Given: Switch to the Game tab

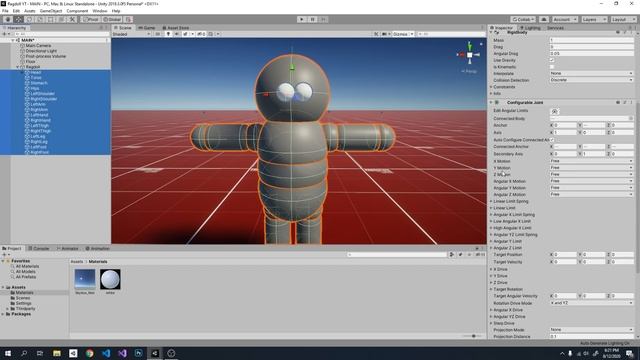Looking at the screenshot, I should pyautogui.click(x=147, y=28).
